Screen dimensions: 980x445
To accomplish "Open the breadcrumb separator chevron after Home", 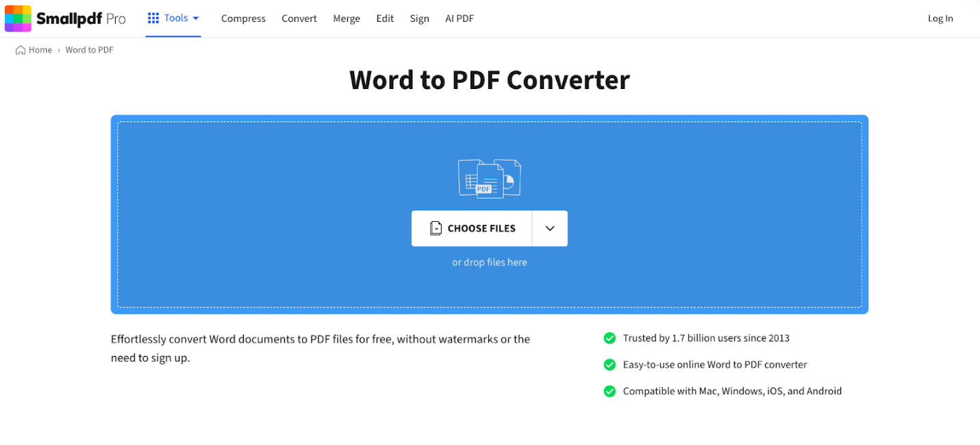I will (x=58, y=49).
